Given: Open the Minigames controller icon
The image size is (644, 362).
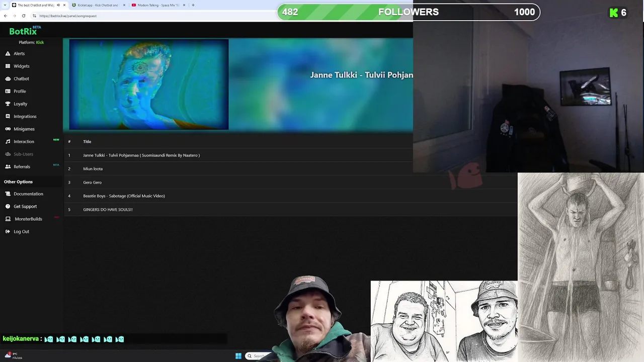Looking at the screenshot, I should tap(8, 129).
